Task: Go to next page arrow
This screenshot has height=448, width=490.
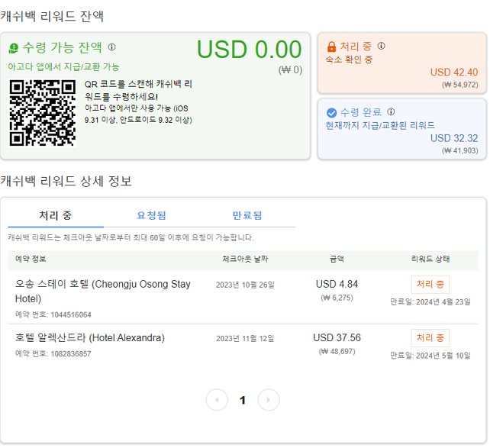Action: pos(269,400)
